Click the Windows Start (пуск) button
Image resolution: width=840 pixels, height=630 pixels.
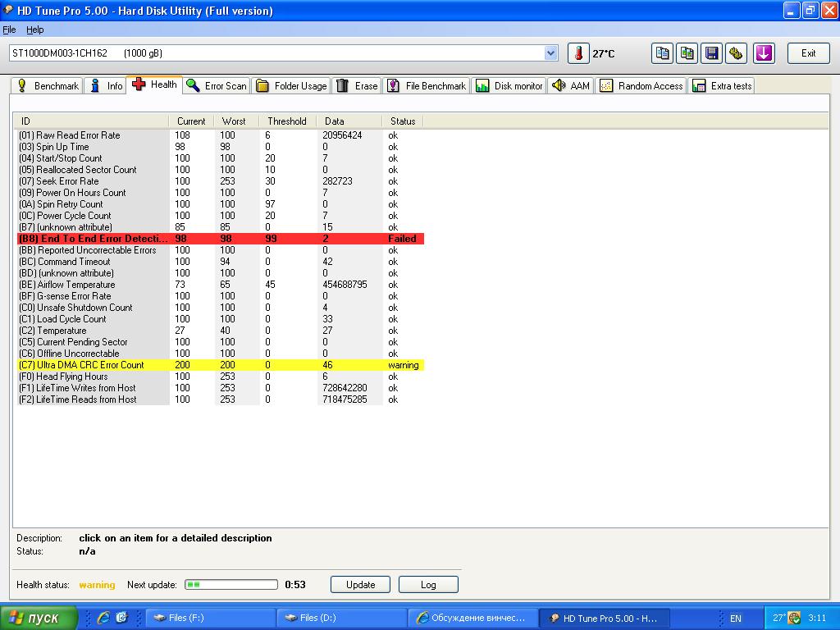click(39, 618)
